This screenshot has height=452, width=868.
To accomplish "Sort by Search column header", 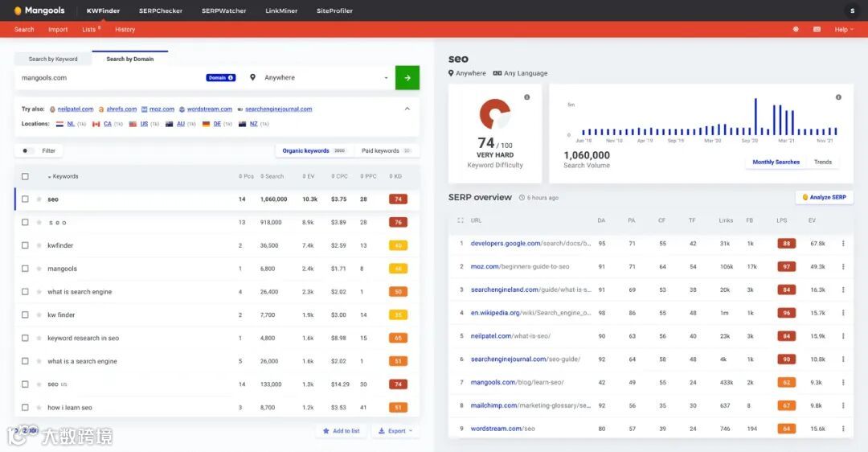I will point(272,176).
